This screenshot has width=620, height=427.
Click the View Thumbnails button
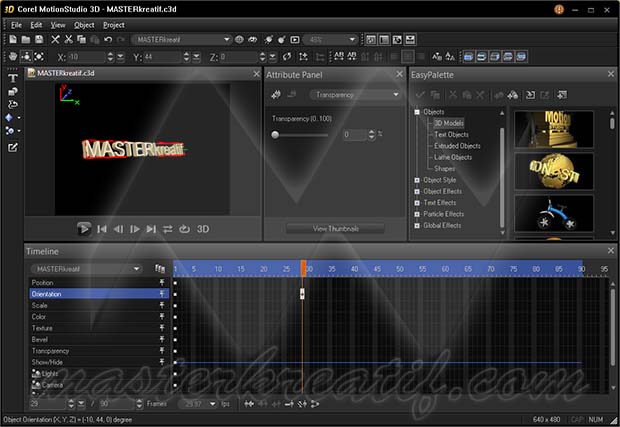tap(335, 229)
